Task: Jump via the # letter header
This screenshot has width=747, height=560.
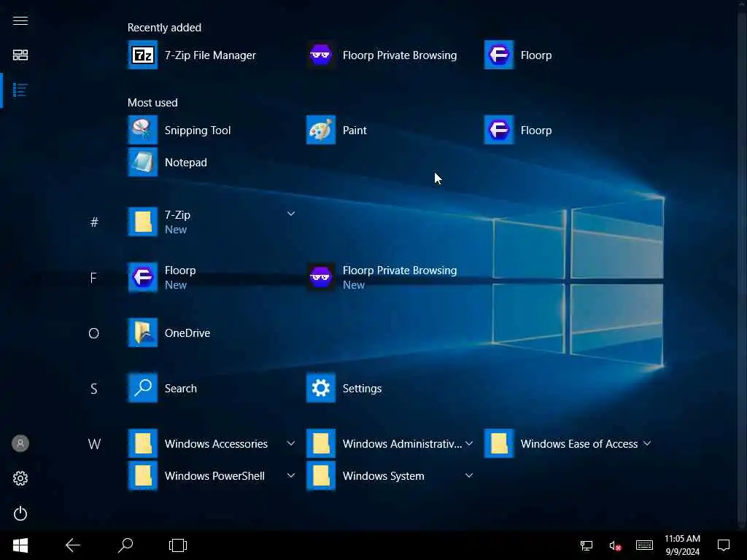Action: 94,222
